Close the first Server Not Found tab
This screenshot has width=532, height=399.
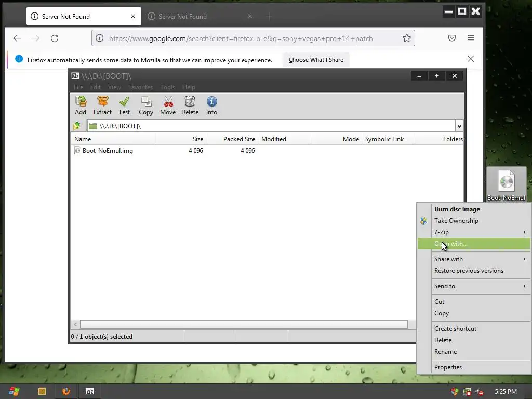click(133, 16)
